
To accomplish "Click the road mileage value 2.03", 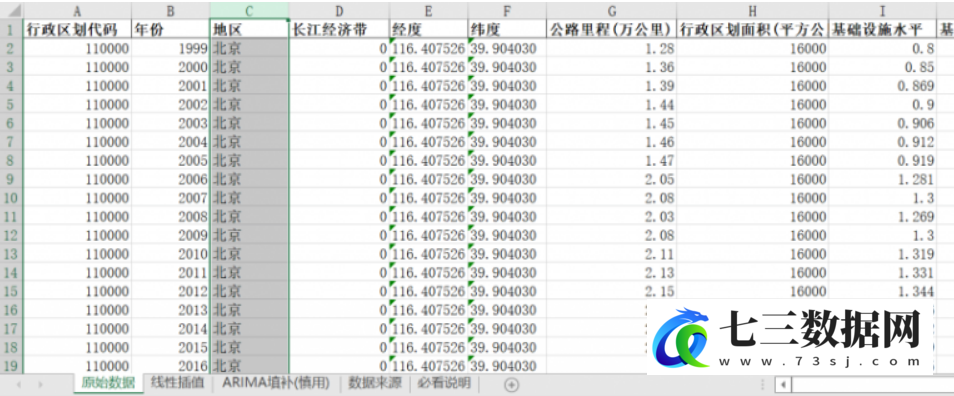I will click(611, 217).
